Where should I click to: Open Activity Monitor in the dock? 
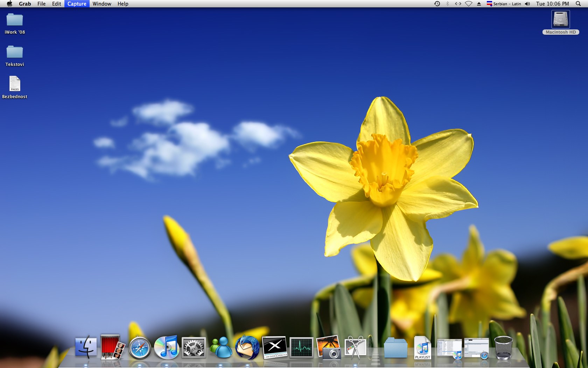301,348
